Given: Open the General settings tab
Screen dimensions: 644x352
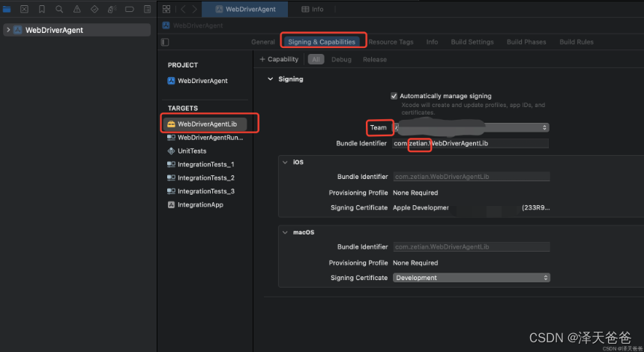Looking at the screenshot, I should point(263,42).
